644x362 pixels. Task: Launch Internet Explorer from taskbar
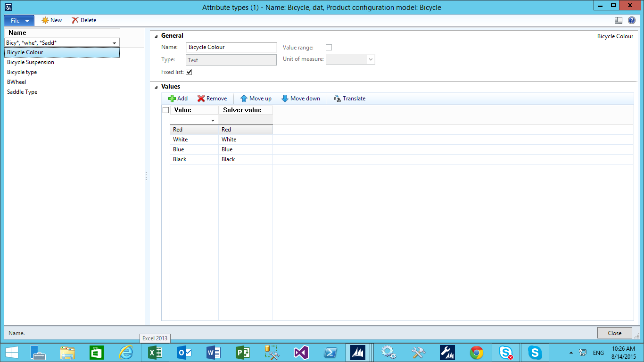pos(126,352)
